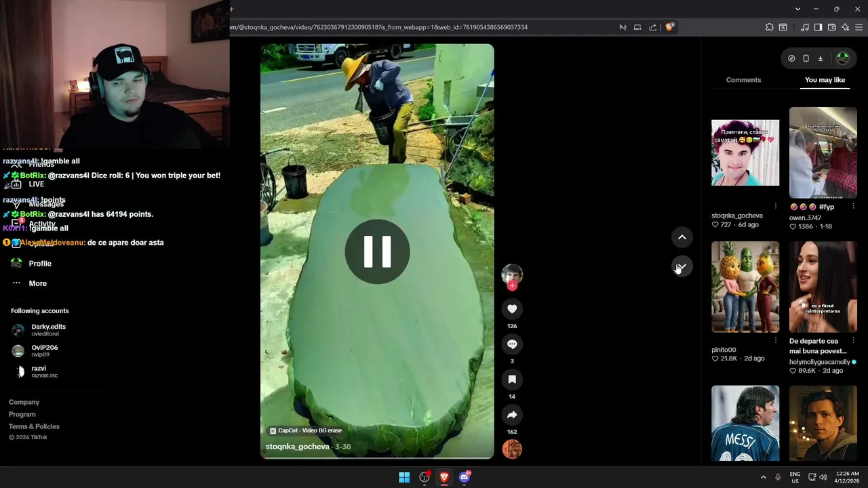Viewport: 868px width, 488px height.
Task: Save video with the bookmark icon
Action: (x=512, y=380)
